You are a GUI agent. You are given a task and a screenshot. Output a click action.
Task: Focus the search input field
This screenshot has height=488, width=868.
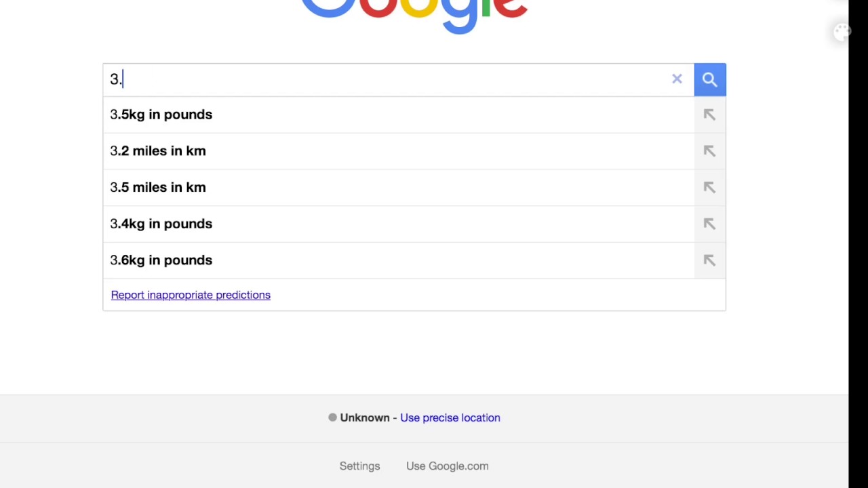coord(387,79)
